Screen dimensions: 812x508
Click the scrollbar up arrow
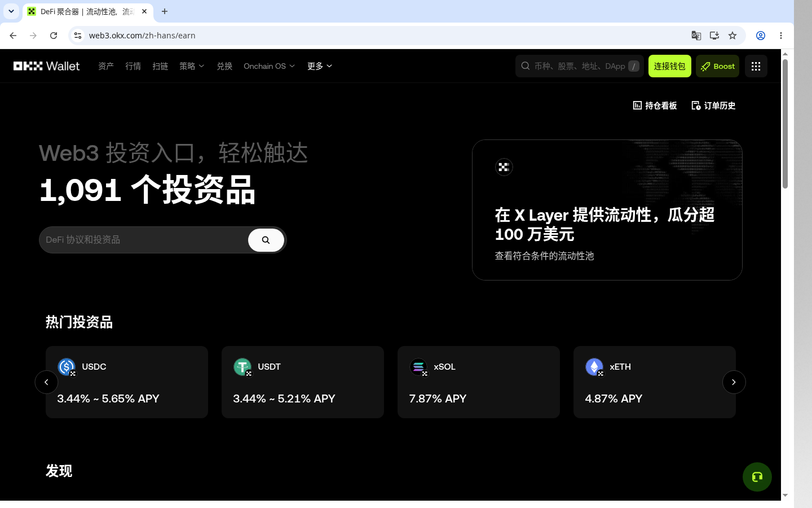coord(785,54)
